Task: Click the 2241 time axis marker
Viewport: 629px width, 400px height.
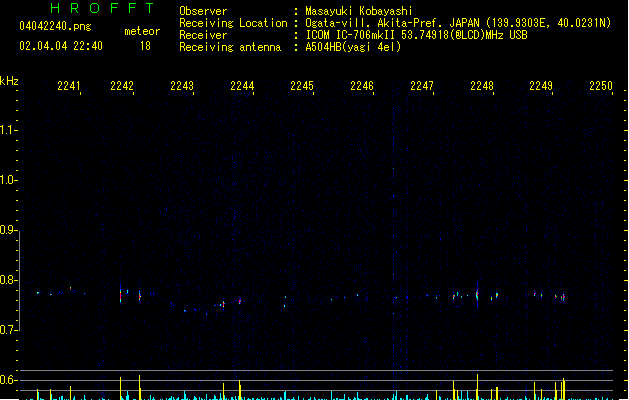Action: coord(69,86)
